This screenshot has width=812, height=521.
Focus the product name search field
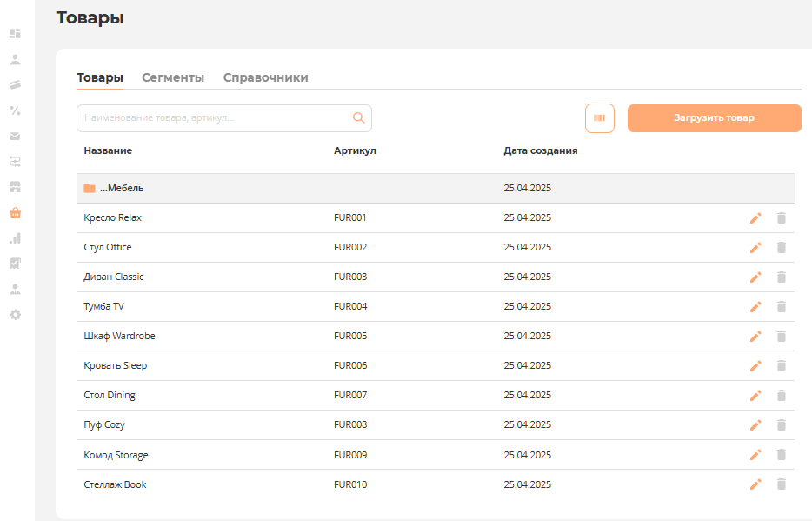(x=213, y=118)
